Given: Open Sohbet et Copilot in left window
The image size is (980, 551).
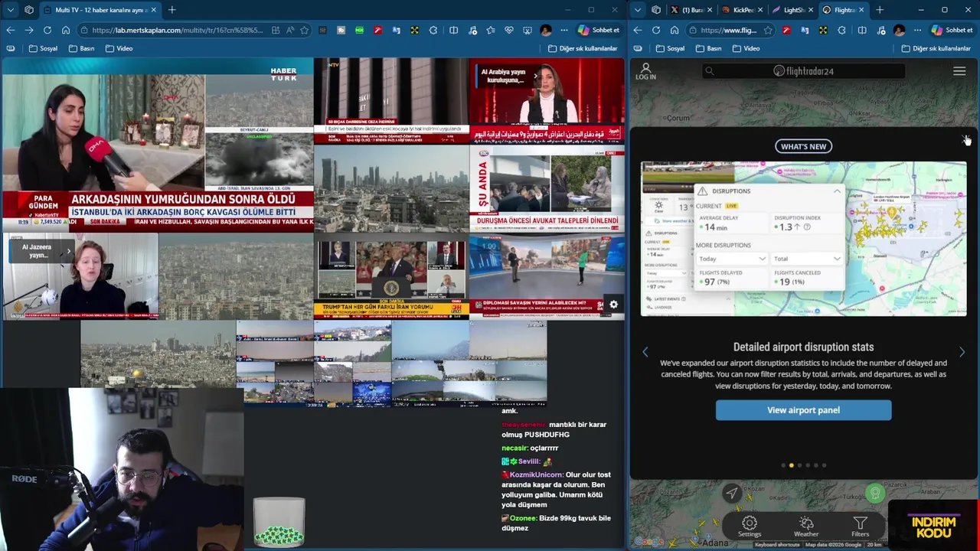Looking at the screenshot, I should [598, 30].
